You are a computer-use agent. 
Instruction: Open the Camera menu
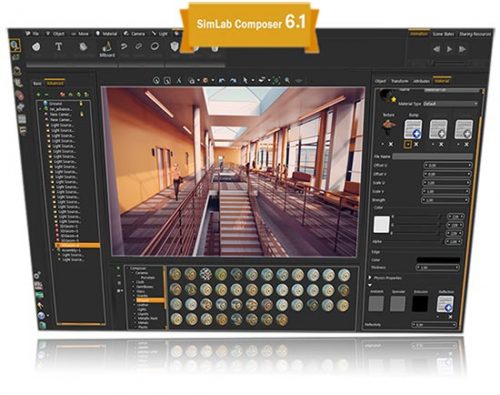[134, 34]
